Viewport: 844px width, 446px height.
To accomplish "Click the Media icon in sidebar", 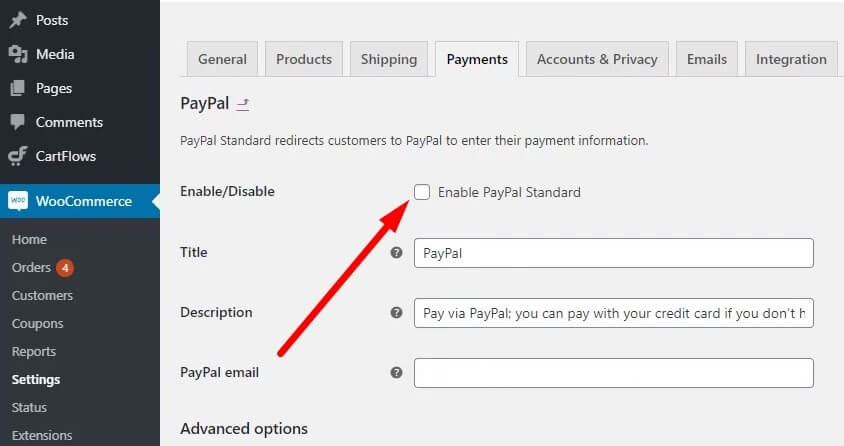I will [18, 54].
